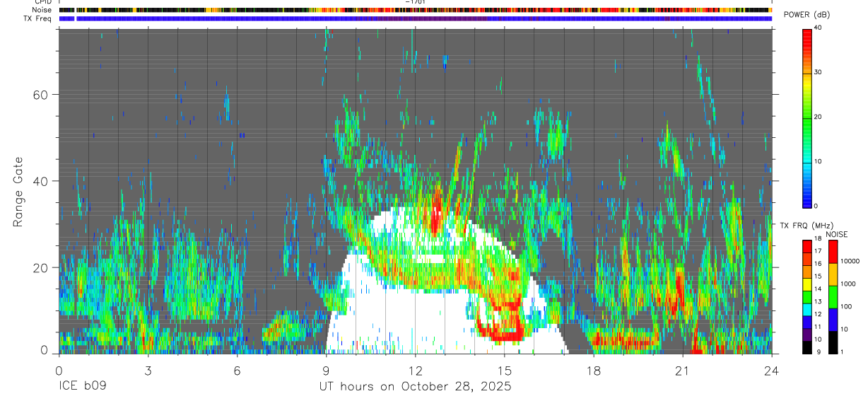Click the 24 hour tick on UT axis
The width and height of the screenshot is (868, 401).
coord(772,370)
